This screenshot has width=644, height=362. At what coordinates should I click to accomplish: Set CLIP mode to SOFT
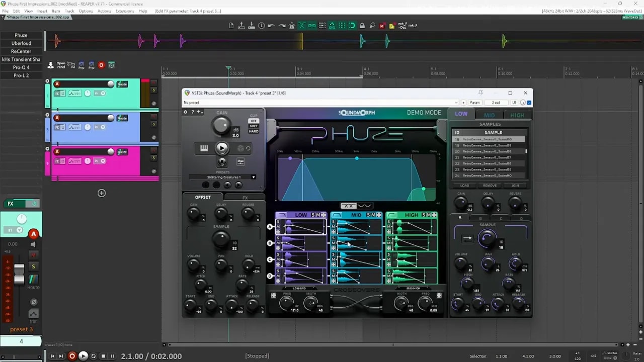(254, 126)
